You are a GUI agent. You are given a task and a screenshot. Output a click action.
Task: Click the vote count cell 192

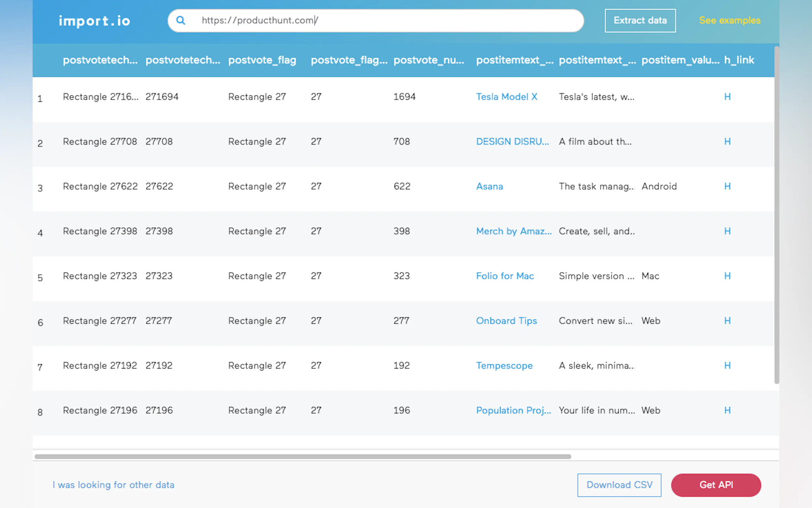(402, 366)
